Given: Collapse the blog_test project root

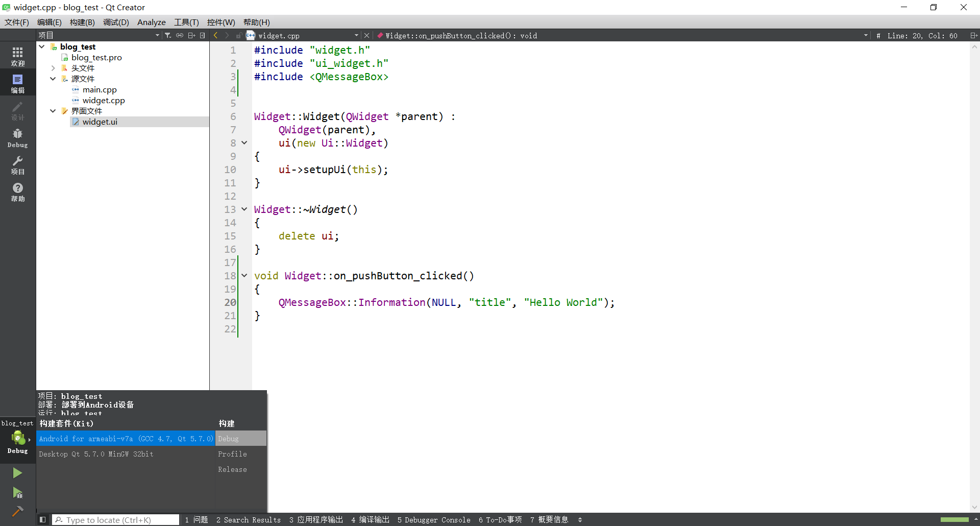Looking at the screenshot, I should [x=42, y=46].
